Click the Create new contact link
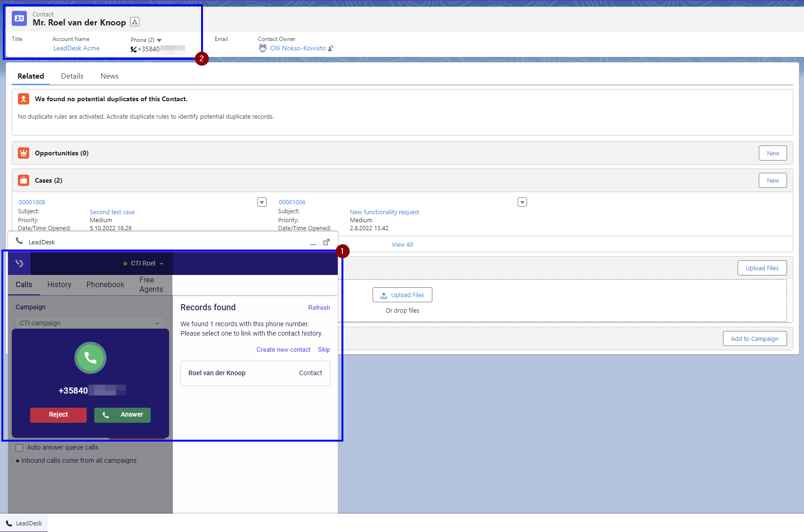The height and width of the screenshot is (532, 804). click(284, 349)
